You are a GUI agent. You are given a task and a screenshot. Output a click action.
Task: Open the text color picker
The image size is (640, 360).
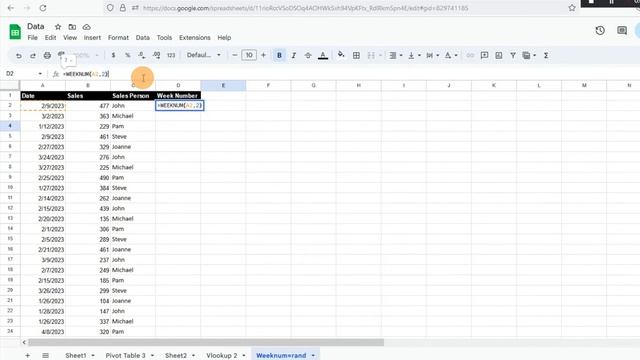click(x=323, y=56)
